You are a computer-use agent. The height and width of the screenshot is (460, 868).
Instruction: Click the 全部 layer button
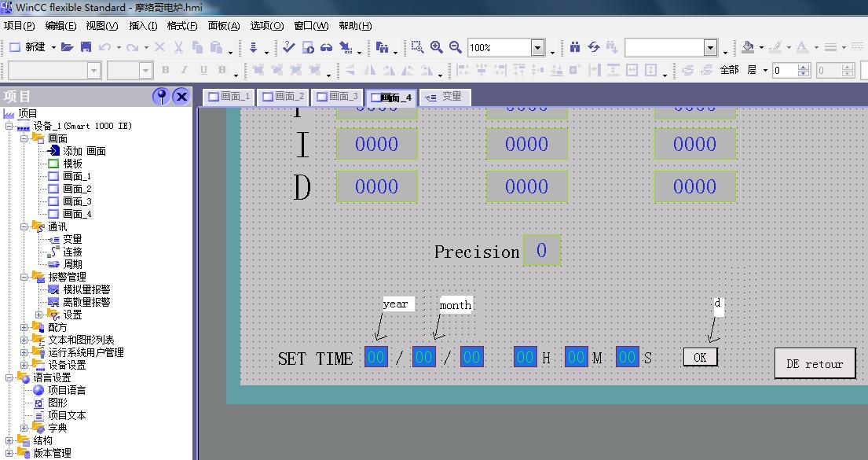[729, 70]
